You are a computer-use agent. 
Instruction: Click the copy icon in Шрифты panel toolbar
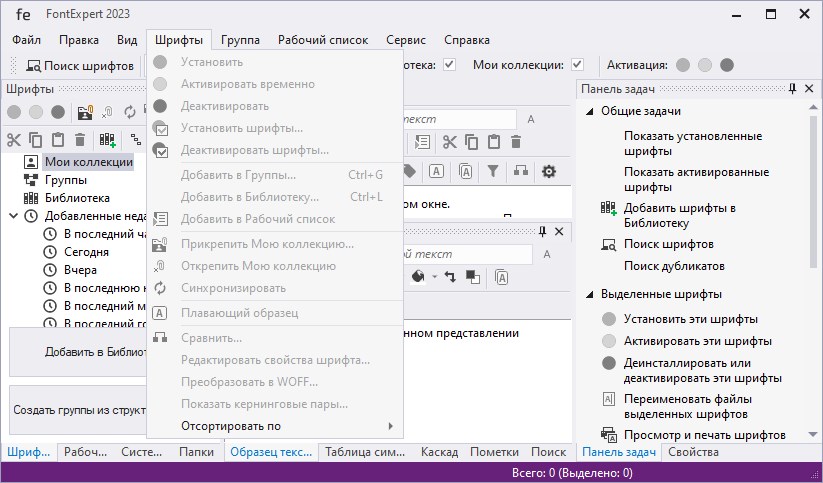point(36,140)
